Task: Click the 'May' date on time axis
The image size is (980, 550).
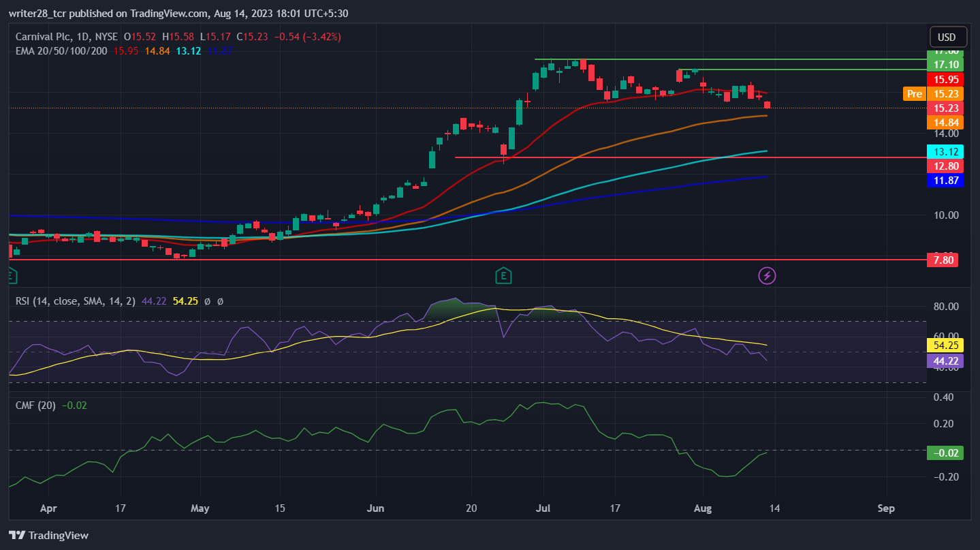Action: pyautogui.click(x=201, y=508)
